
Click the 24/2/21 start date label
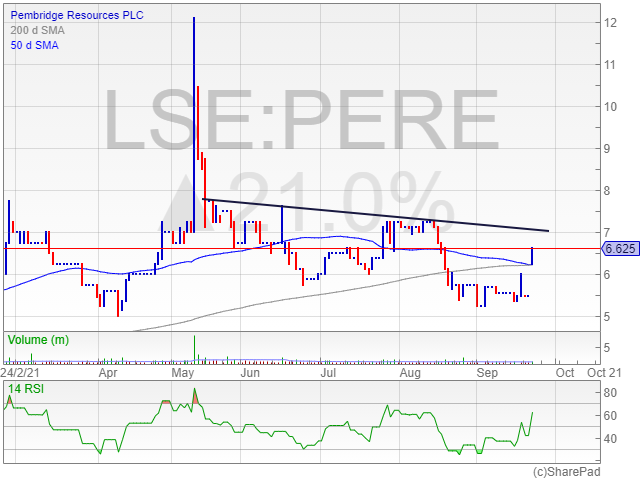20,373
